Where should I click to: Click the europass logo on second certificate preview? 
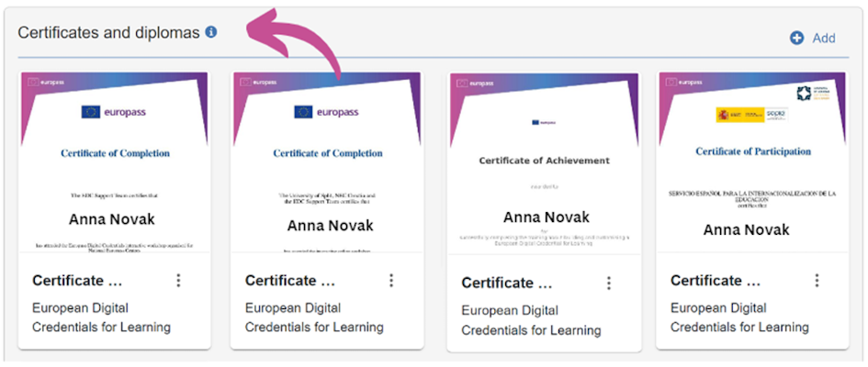click(x=326, y=112)
